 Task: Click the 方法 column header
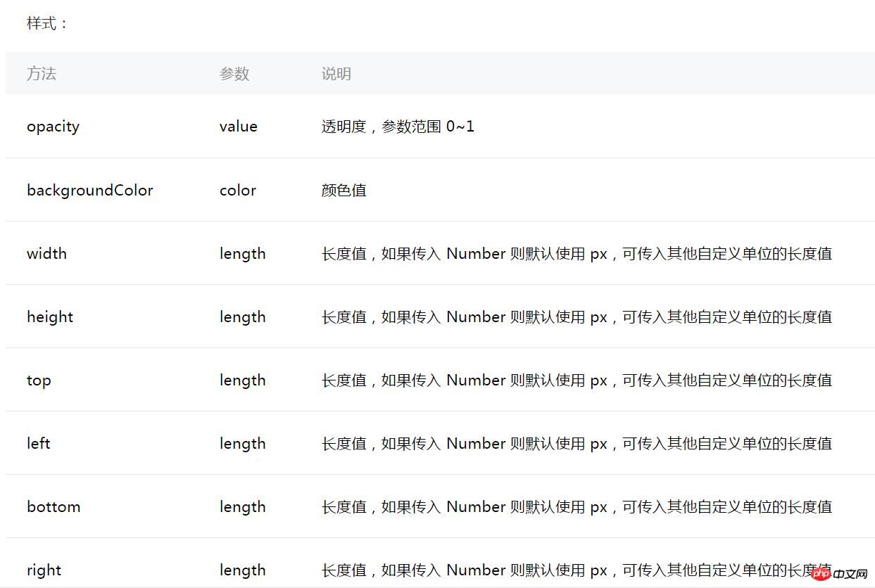pyautogui.click(x=40, y=74)
